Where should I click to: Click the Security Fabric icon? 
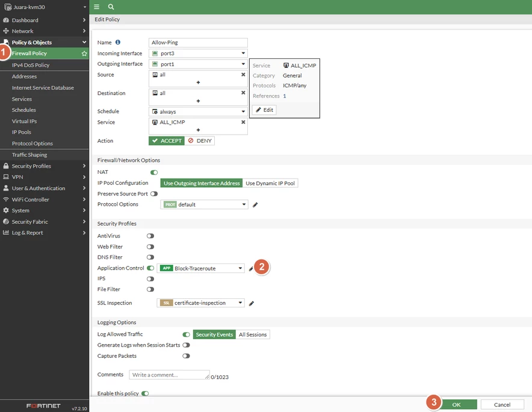coord(6,221)
